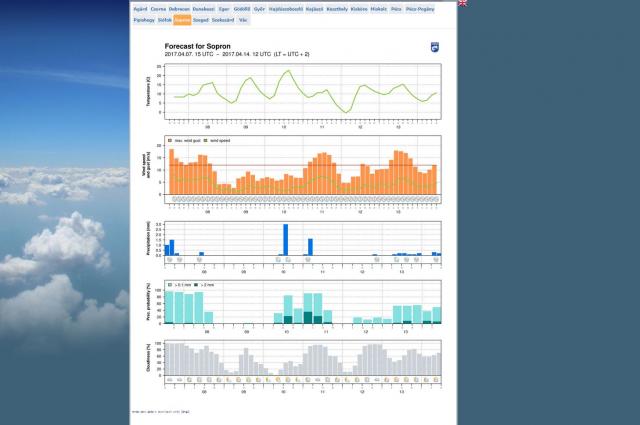Switch to the Győr tab
Viewport: 640px width, 425px height.
coord(259,9)
